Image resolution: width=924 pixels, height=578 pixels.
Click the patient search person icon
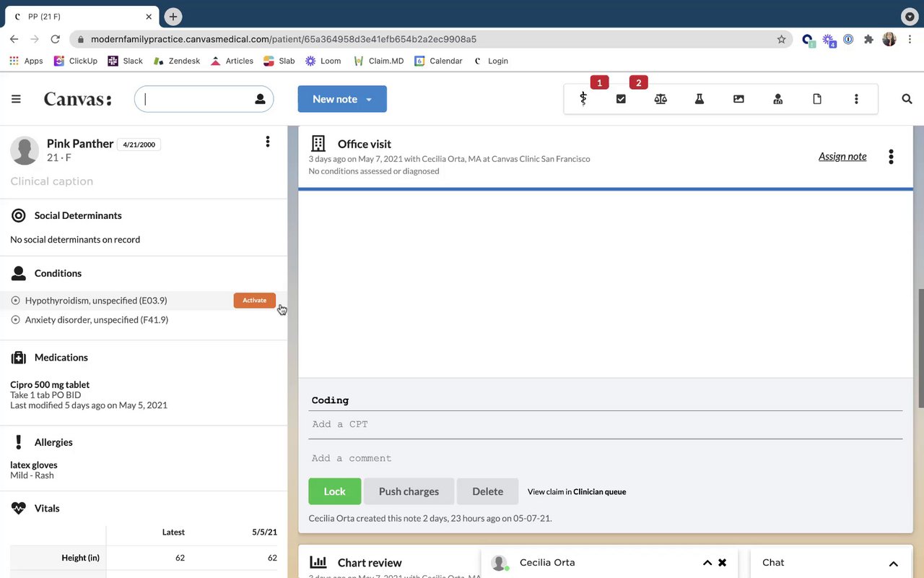pos(260,99)
